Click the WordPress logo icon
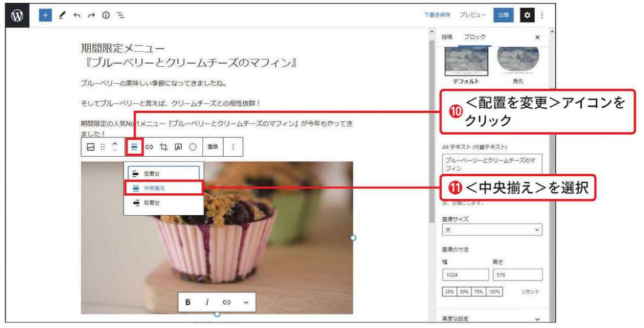The width and height of the screenshot is (644, 328). [17, 16]
